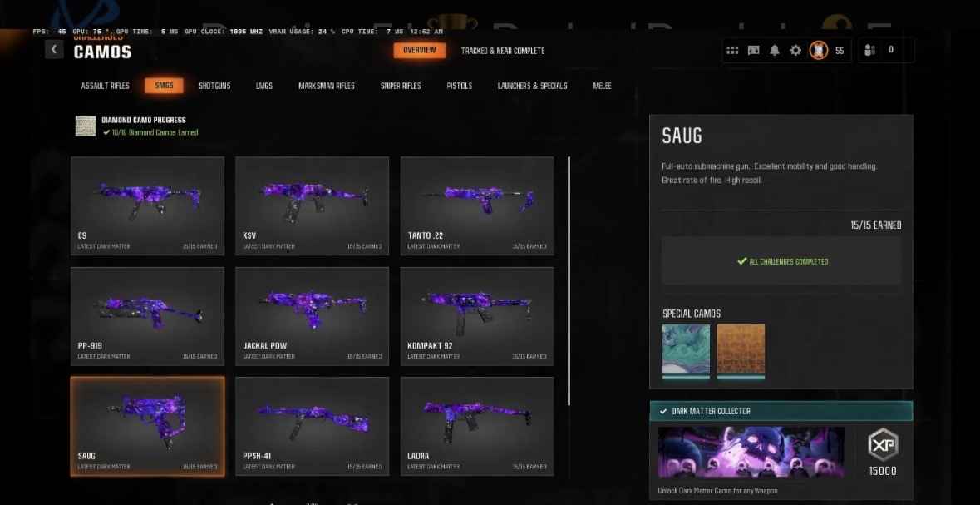Open the social friends party icon

coord(869,51)
